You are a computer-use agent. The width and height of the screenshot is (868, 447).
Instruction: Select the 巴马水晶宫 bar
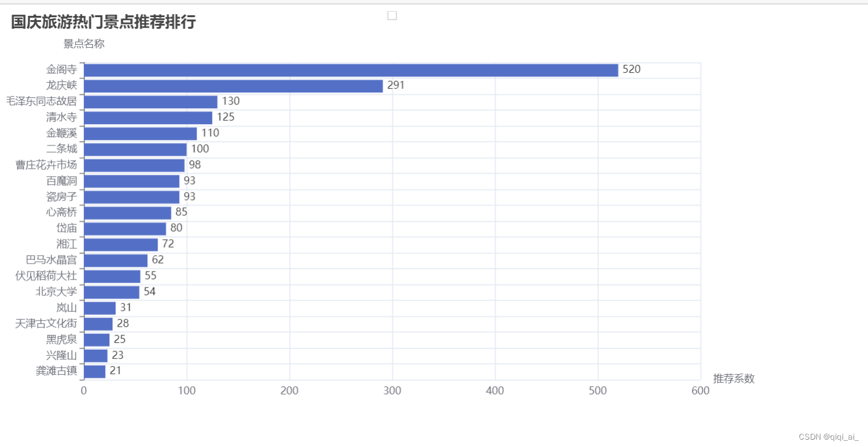(x=116, y=260)
